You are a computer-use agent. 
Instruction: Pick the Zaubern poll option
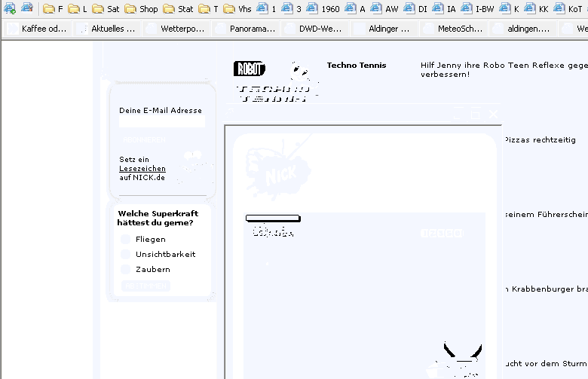tap(126, 269)
